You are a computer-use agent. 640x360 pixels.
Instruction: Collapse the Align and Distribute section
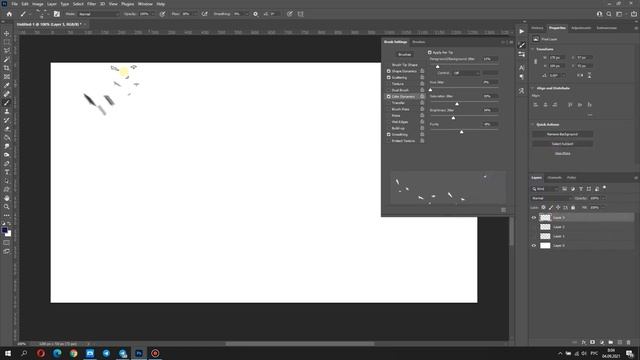(533, 88)
